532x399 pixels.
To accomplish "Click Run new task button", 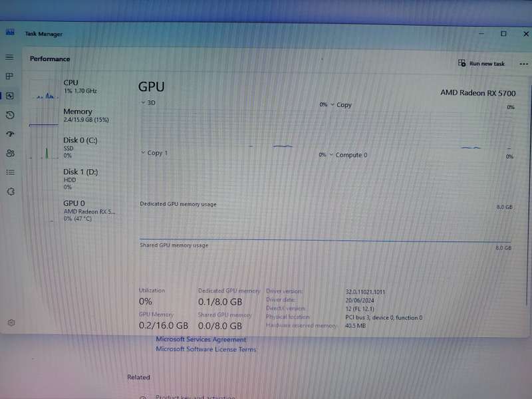I will pos(481,63).
